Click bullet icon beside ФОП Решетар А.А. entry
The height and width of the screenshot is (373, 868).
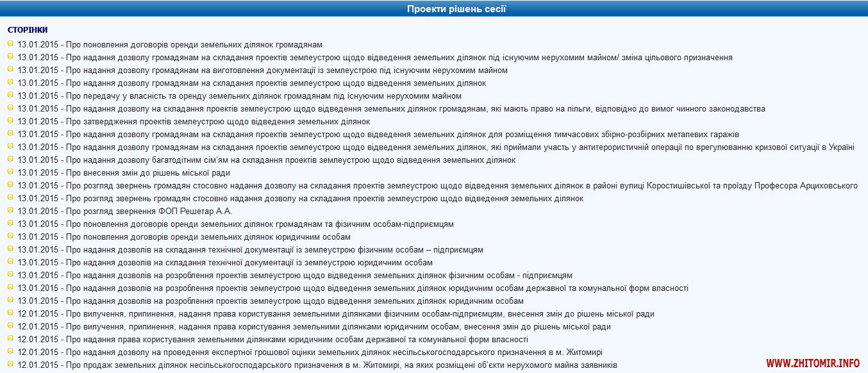click(11, 210)
